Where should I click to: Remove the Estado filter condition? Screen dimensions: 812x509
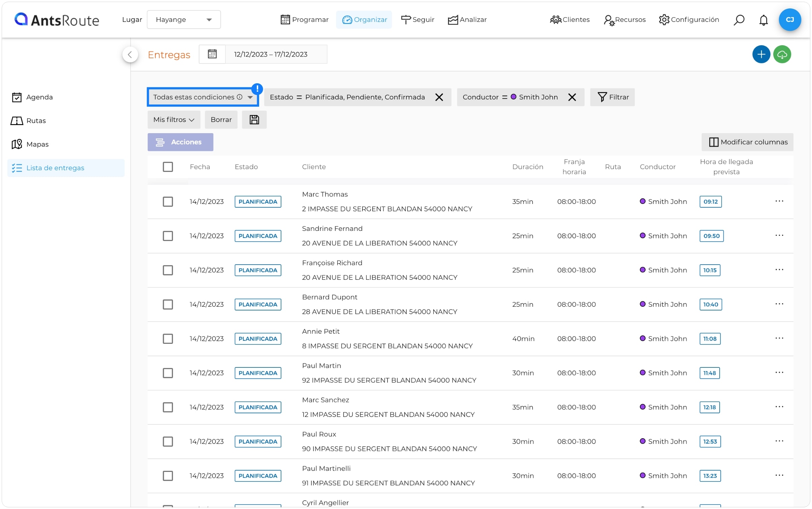pos(439,97)
